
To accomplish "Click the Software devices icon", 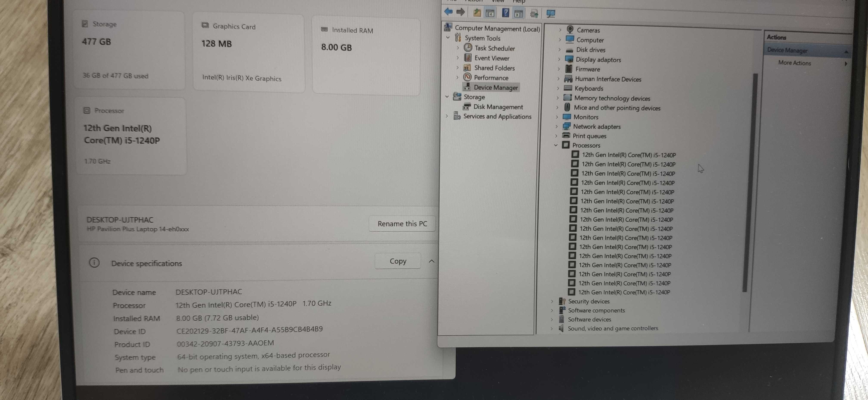I will pyautogui.click(x=561, y=319).
